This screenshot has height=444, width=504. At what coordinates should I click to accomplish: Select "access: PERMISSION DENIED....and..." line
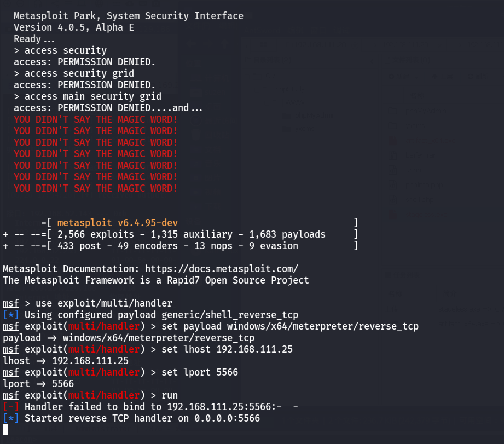(x=108, y=108)
